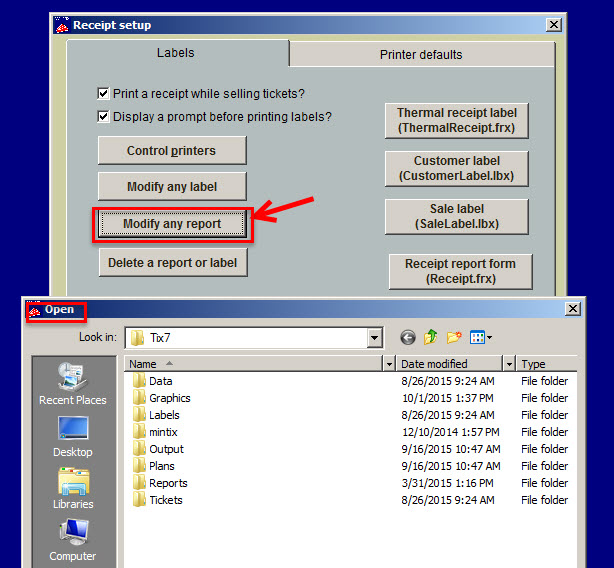The width and height of the screenshot is (614, 568).
Task: Expand the Look in folder dropdown
Action: [374, 337]
